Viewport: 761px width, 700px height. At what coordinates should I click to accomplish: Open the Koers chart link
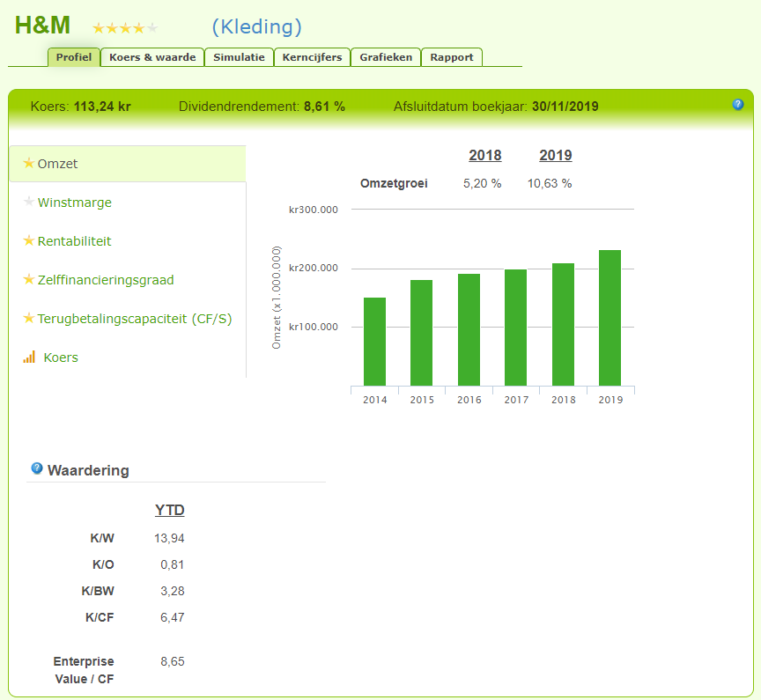coord(61,357)
